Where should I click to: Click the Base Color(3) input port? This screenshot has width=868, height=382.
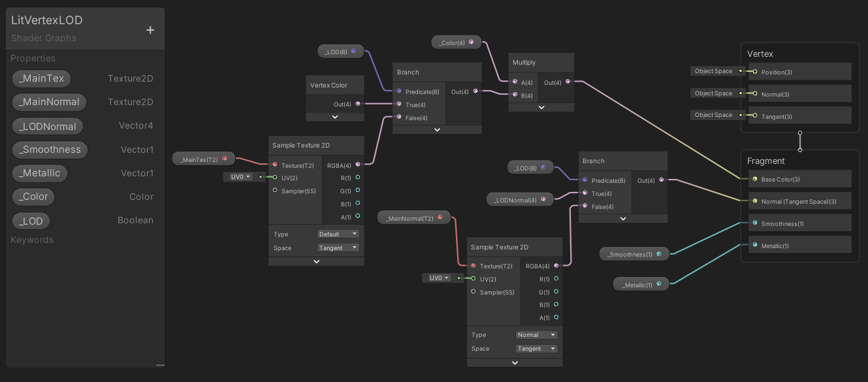pyautogui.click(x=755, y=179)
